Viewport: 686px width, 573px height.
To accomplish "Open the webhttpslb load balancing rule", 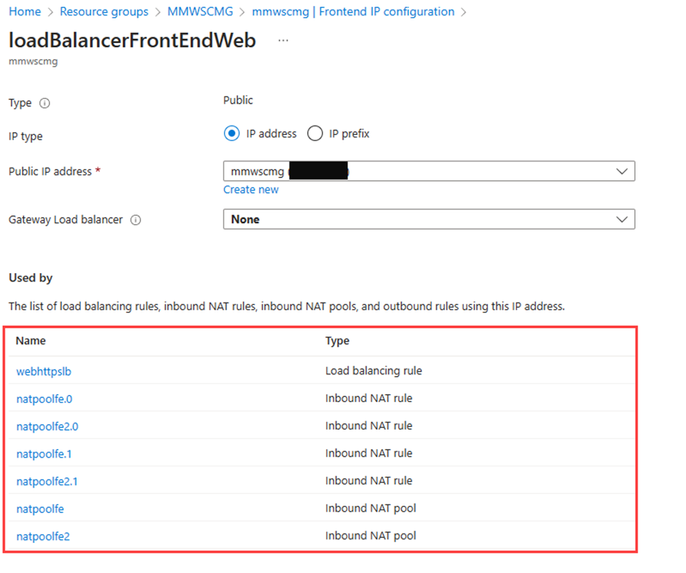I will [x=44, y=372].
